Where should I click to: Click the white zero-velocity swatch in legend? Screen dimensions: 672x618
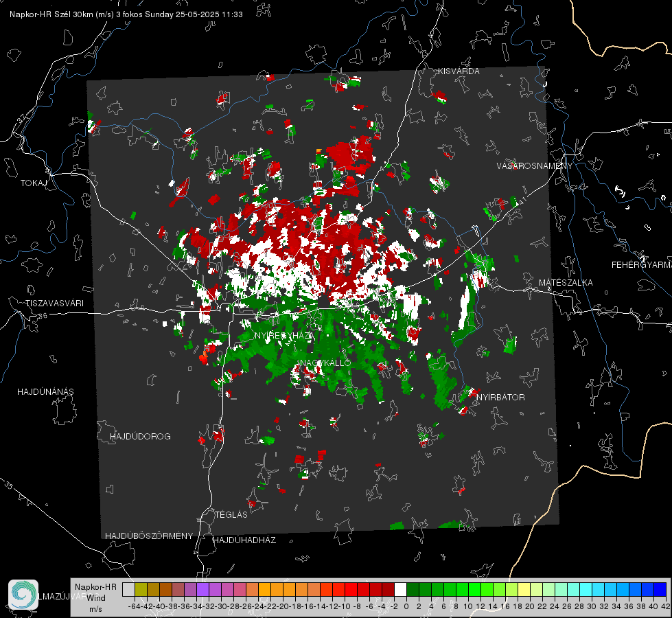point(400,589)
